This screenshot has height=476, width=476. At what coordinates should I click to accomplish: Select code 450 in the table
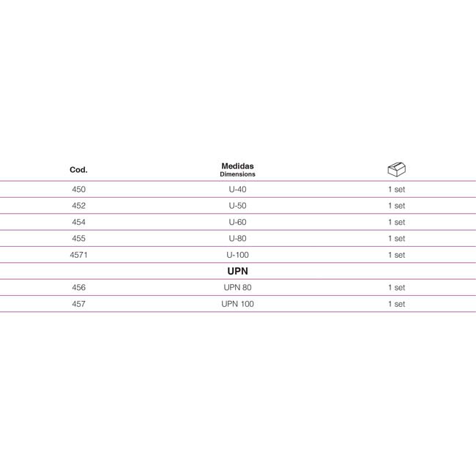(78, 190)
